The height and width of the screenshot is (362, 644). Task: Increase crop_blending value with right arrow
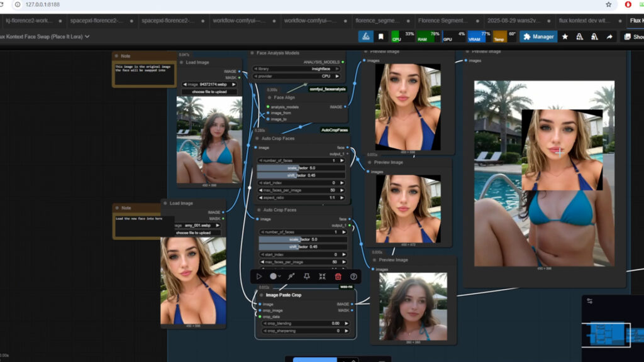345,323
